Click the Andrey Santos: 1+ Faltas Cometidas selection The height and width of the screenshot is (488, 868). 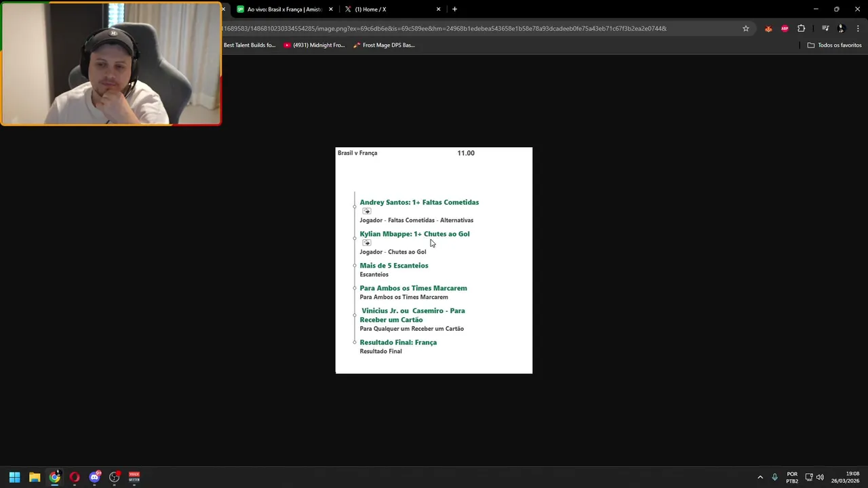coord(419,202)
